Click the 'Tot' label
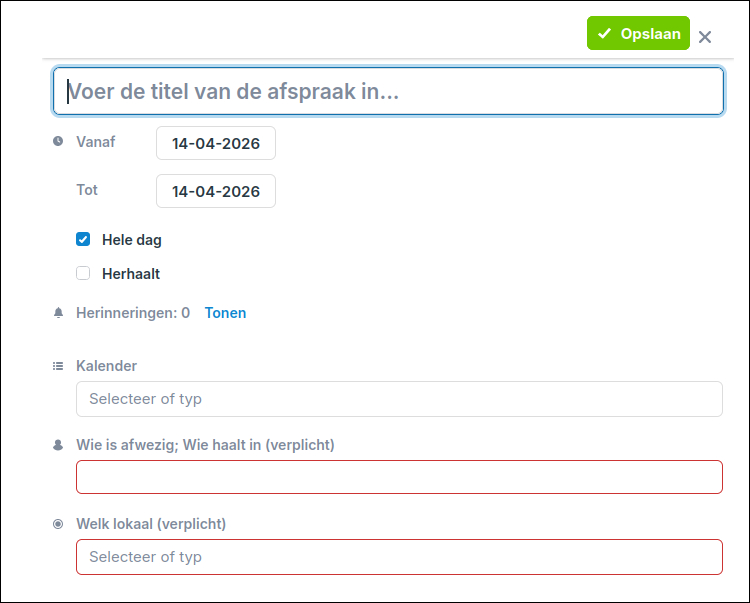This screenshot has height=603, width=750. 87,190
